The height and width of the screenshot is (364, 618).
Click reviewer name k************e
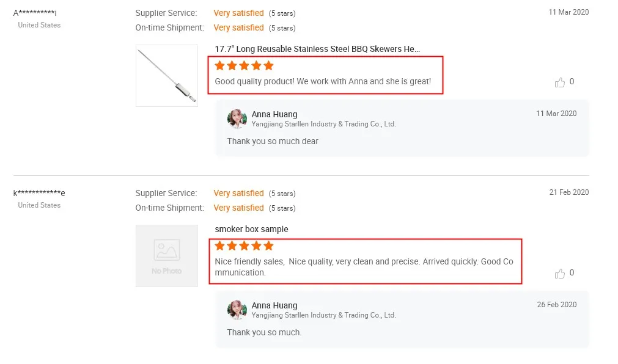(39, 193)
